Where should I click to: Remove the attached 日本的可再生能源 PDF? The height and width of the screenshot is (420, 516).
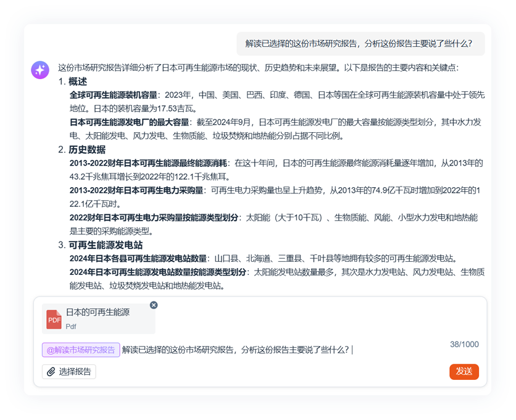[x=154, y=305]
